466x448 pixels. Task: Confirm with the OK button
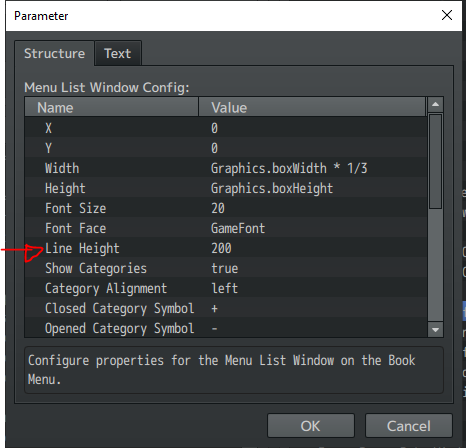[x=311, y=426]
